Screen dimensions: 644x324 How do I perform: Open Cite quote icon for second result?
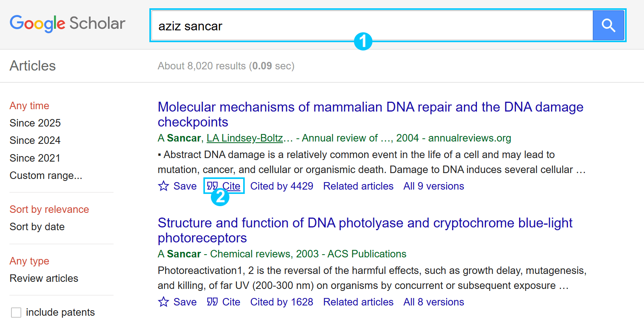pos(212,302)
